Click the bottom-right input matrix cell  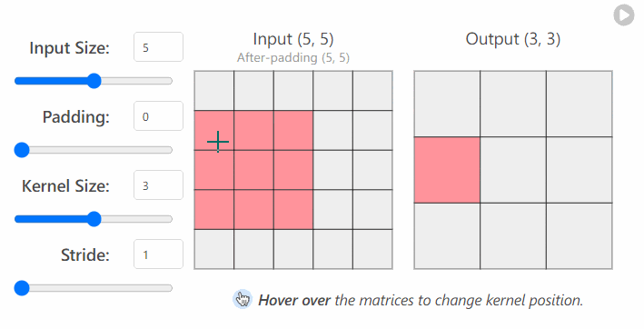click(x=372, y=249)
